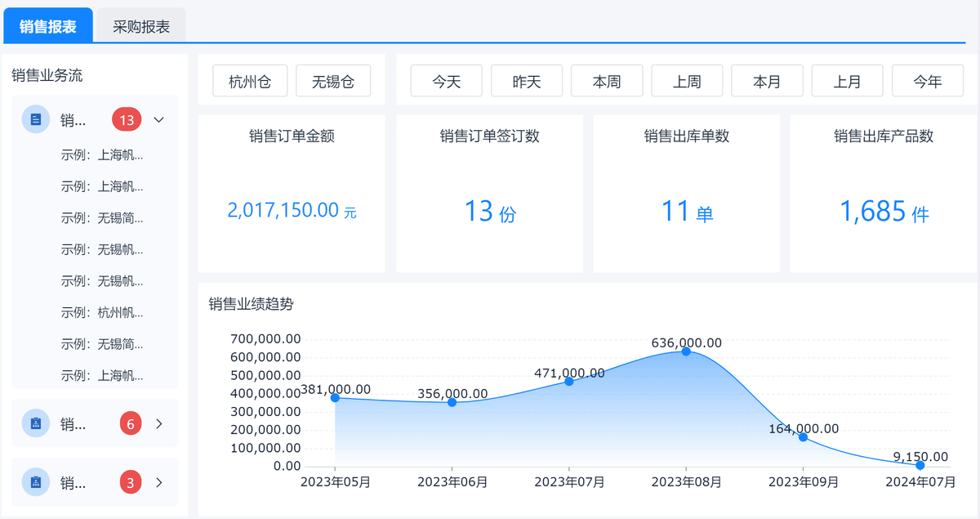Click the 636,000.00 data point on the trend chart
The width and height of the screenshot is (980, 519).
(x=685, y=352)
